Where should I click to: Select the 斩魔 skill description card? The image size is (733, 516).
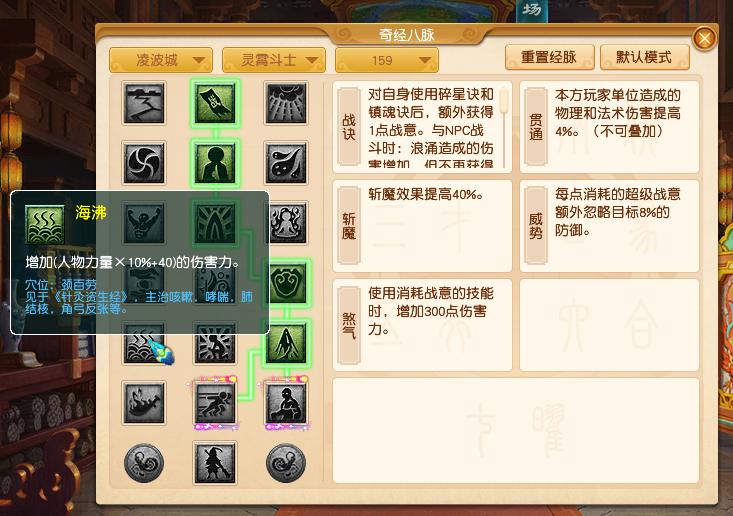pyautogui.click(x=422, y=226)
